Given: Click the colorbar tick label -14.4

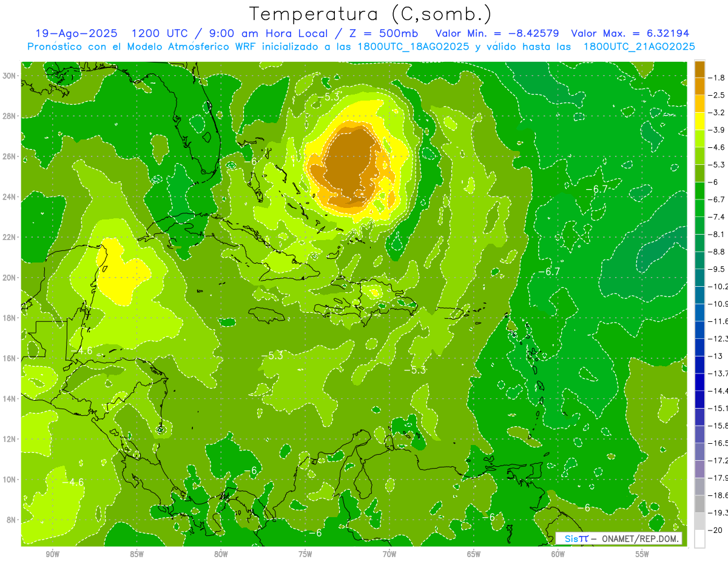Looking at the screenshot, I should 718,390.
